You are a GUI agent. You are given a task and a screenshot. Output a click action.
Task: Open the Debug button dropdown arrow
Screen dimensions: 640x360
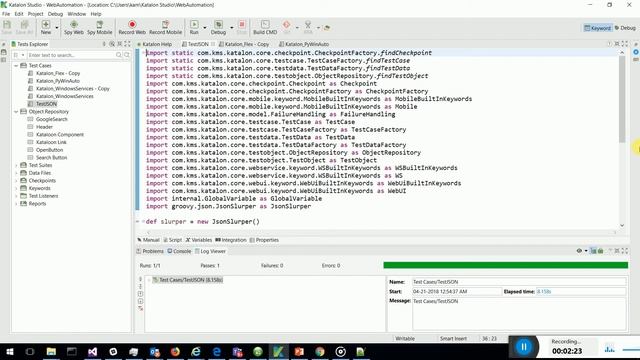pos(231,28)
